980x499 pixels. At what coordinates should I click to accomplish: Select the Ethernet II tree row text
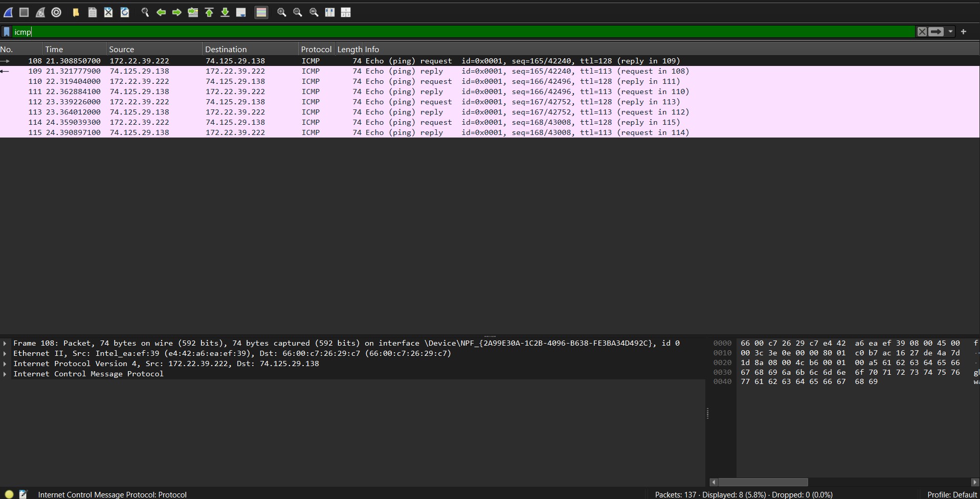232,353
